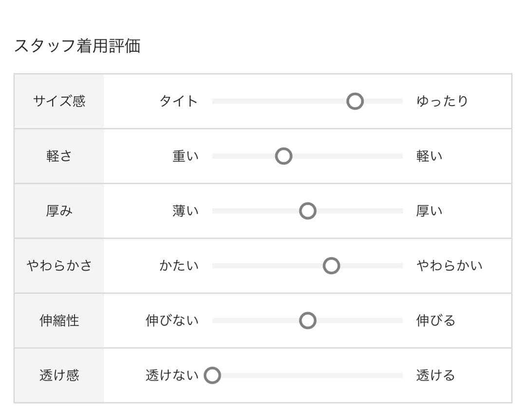Click the 透けない label
Image resolution: width=526 pixels, height=420 pixels.
coord(172,375)
